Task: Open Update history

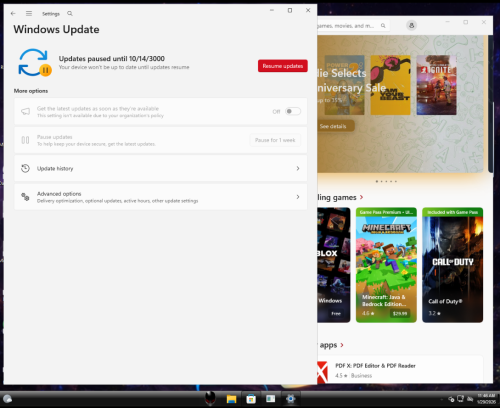Action: click(x=161, y=168)
